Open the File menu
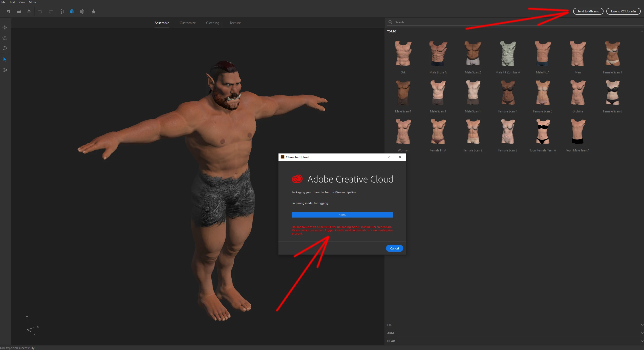 coord(3,2)
